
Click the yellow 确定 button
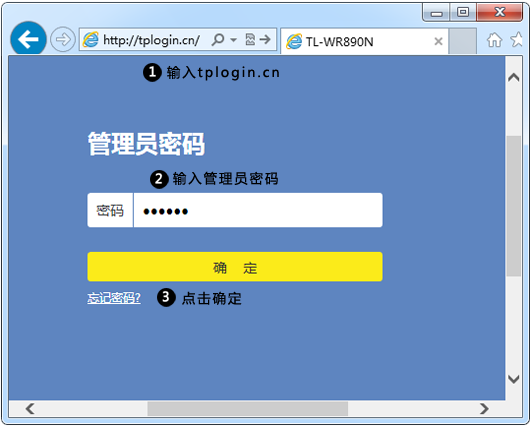(235, 267)
